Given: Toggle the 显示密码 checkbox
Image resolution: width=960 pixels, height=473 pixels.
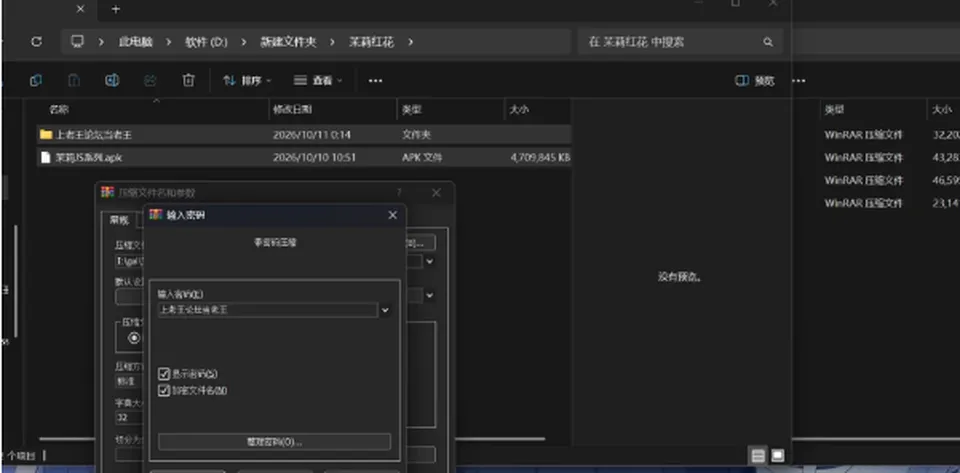Looking at the screenshot, I should pyautogui.click(x=163, y=374).
